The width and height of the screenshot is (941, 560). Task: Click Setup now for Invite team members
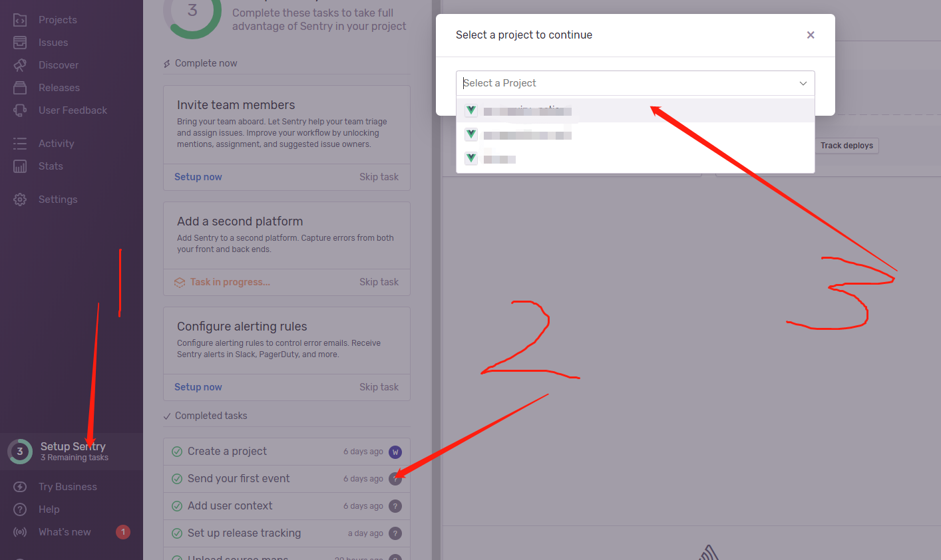point(198,177)
